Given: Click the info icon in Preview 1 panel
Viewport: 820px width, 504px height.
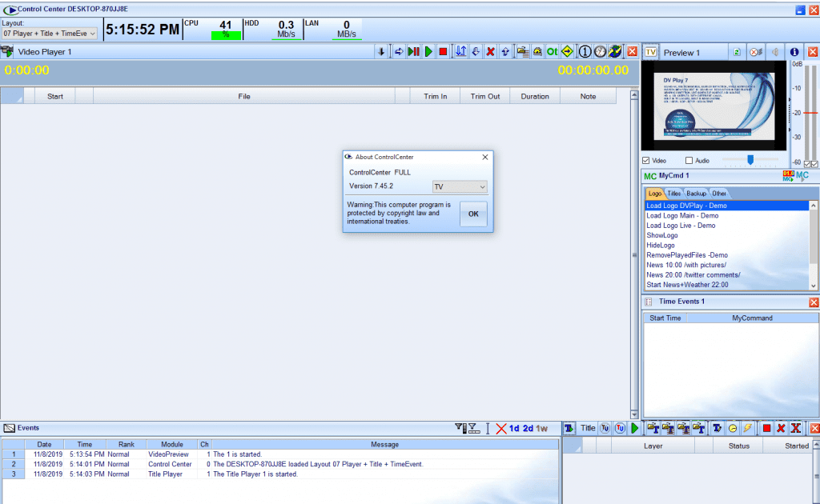Looking at the screenshot, I should point(794,52).
